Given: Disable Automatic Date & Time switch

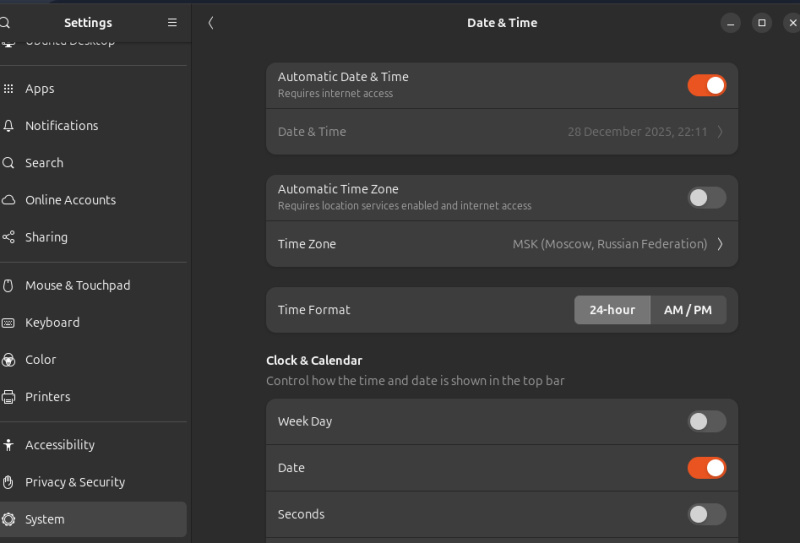Looking at the screenshot, I should point(706,85).
